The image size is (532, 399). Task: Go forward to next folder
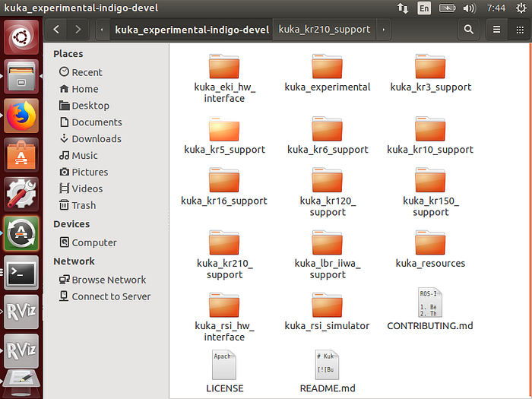[78, 30]
